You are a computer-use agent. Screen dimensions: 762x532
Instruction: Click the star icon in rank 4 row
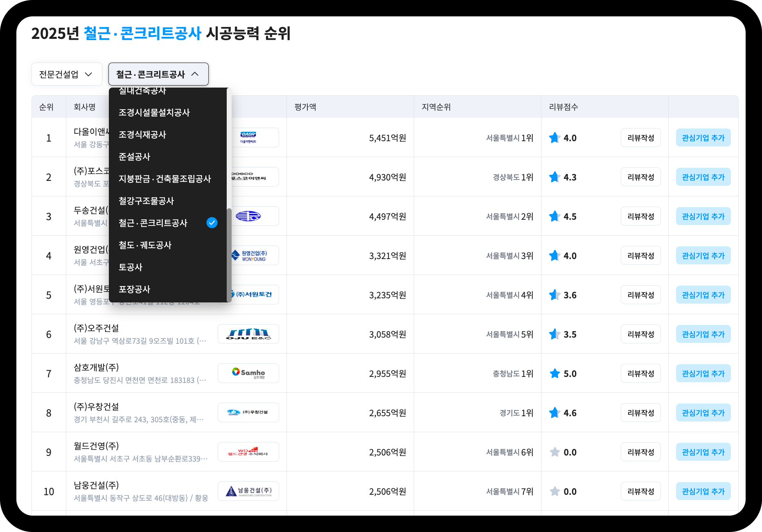[x=555, y=255]
